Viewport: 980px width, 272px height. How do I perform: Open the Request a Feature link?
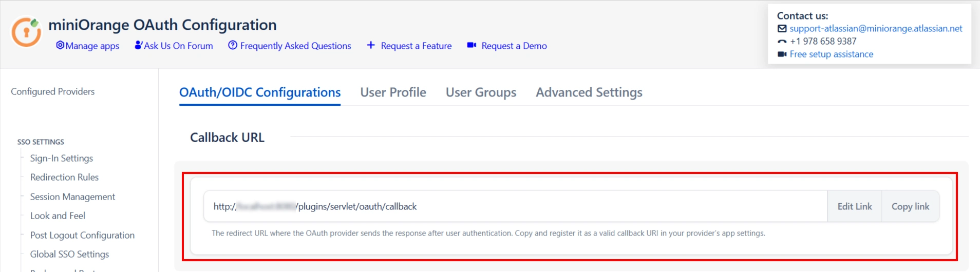[416, 46]
